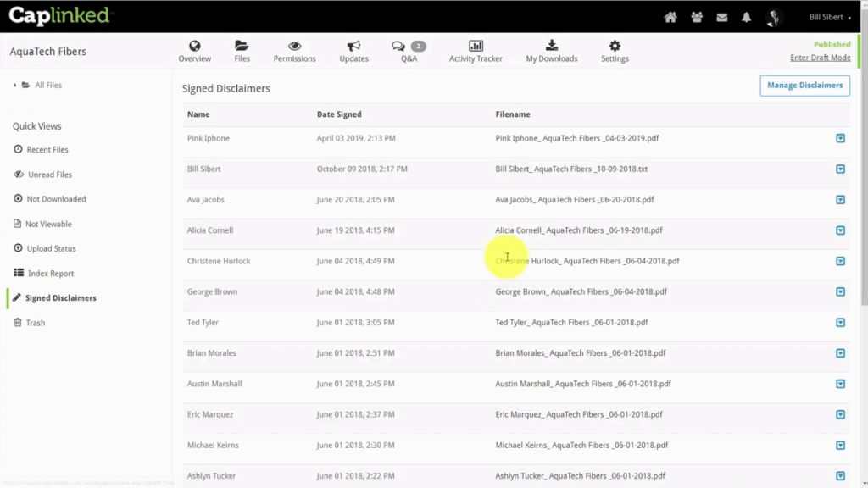Open dropdown for George Brown disclaimer row
868x488 pixels.
click(840, 292)
